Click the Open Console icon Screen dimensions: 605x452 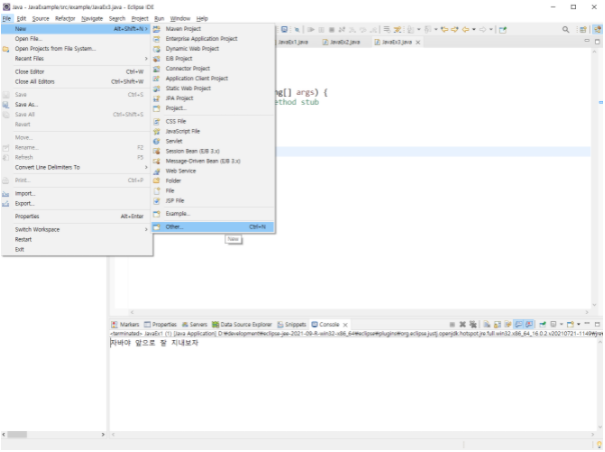570,325
